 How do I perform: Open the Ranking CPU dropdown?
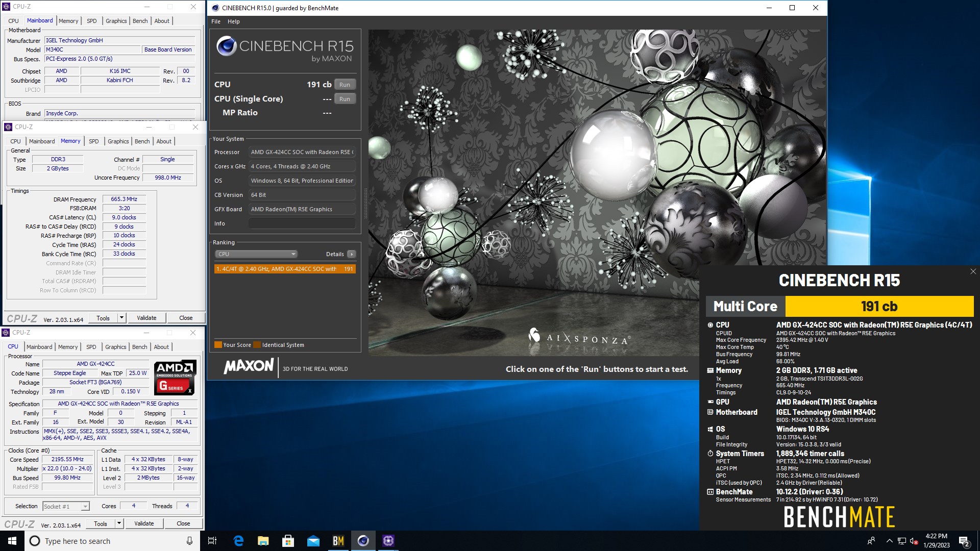(256, 254)
